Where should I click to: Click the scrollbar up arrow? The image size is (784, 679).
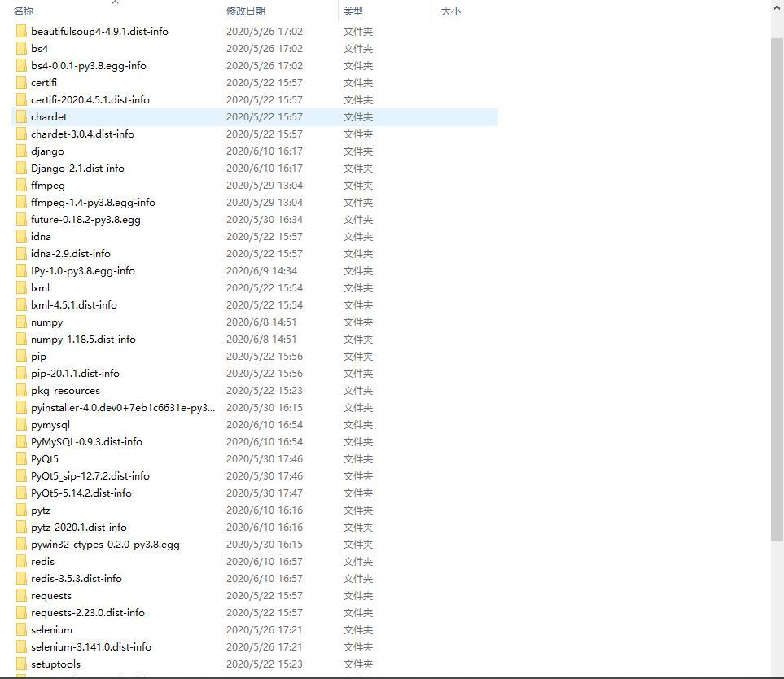tap(777, 6)
